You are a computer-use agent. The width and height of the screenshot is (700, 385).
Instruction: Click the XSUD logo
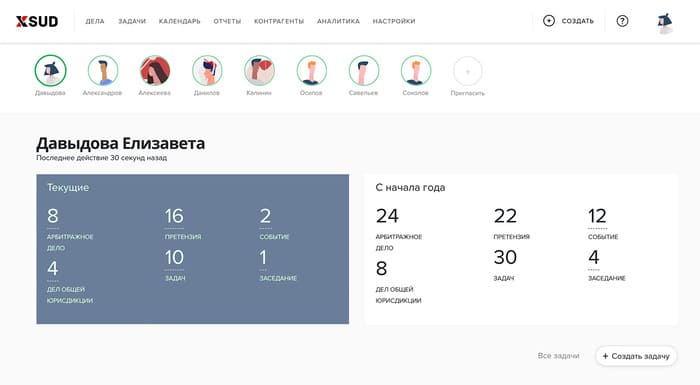click(x=37, y=21)
